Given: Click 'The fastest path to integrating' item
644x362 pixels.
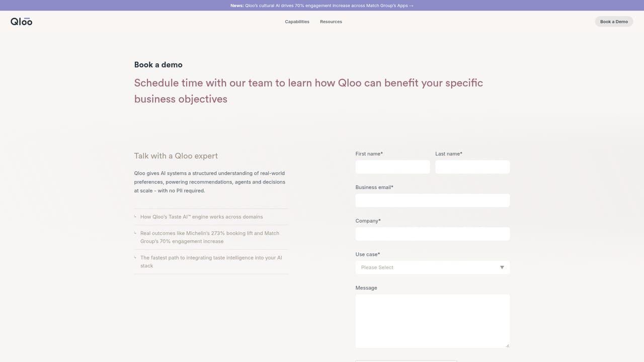Looking at the screenshot, I should 211,261.
